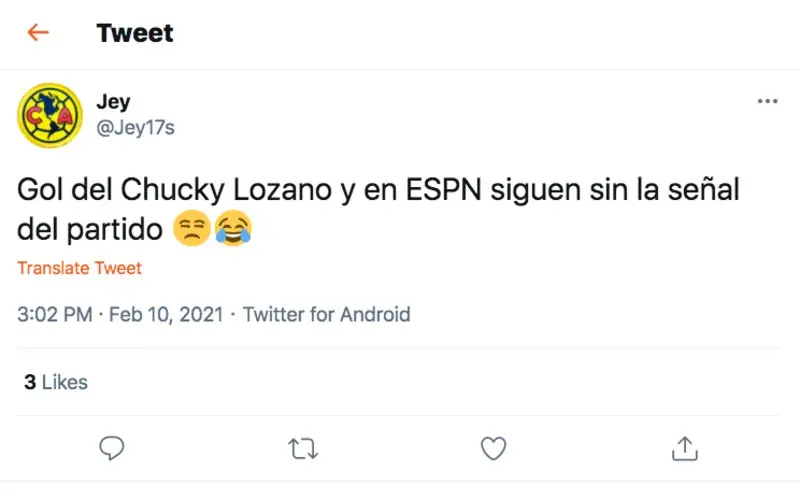Click the retweet arrows icon

click(303, 449)
